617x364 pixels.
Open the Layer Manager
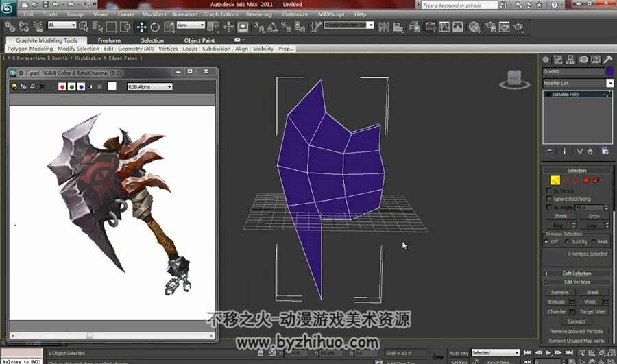pyautogui.click(x=414, y=27)
